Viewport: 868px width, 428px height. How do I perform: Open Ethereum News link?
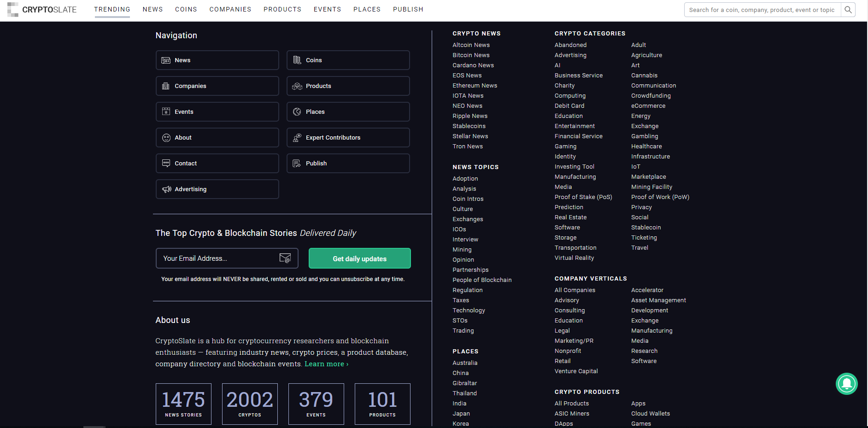(x=475, y=86)
